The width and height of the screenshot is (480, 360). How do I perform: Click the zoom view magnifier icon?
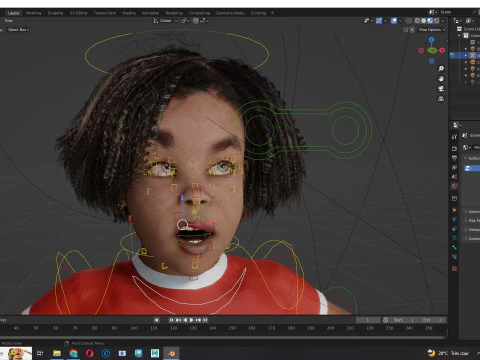441,69
